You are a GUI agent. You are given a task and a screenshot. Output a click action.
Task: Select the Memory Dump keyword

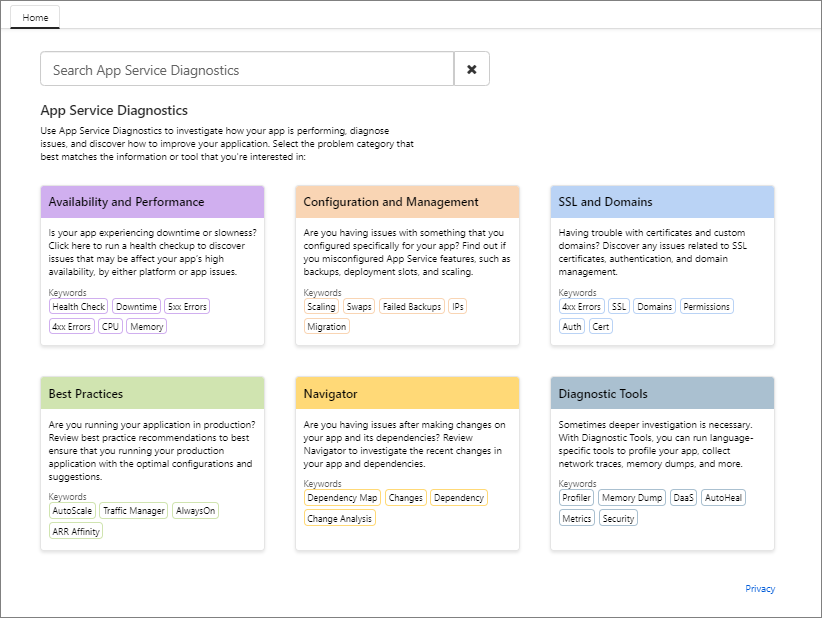[631, 497]
